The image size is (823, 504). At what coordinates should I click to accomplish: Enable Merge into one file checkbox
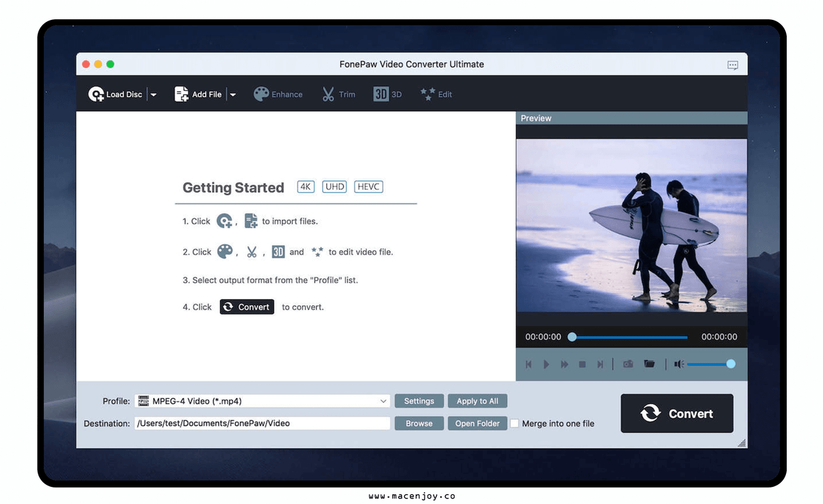tap(514, 423)
